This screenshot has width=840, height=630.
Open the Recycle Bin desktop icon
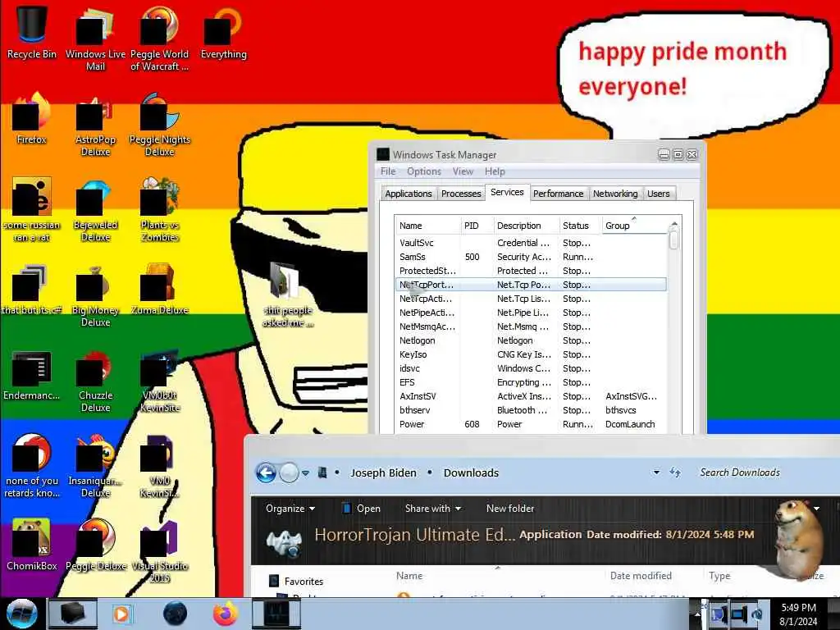click(32, 32)
